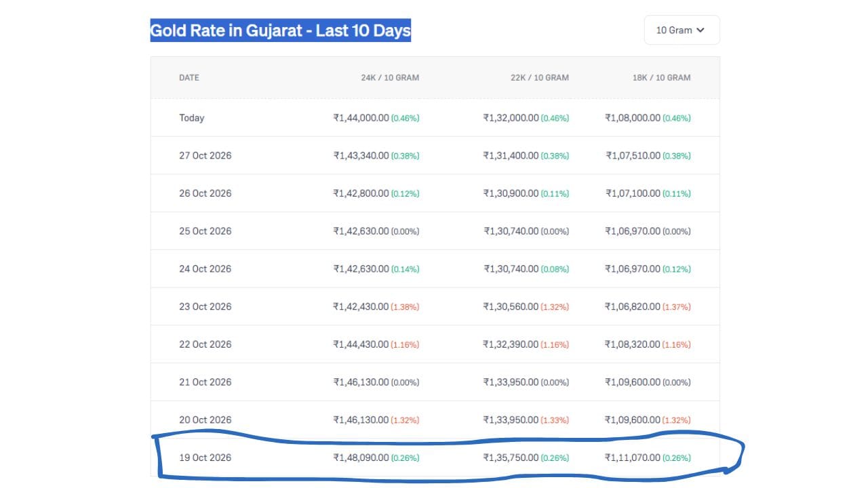Click today's 22K price ₹1,32,000.00
This screenshot has height=488, width=868.
pyautogui.click(x=511, y=118)
